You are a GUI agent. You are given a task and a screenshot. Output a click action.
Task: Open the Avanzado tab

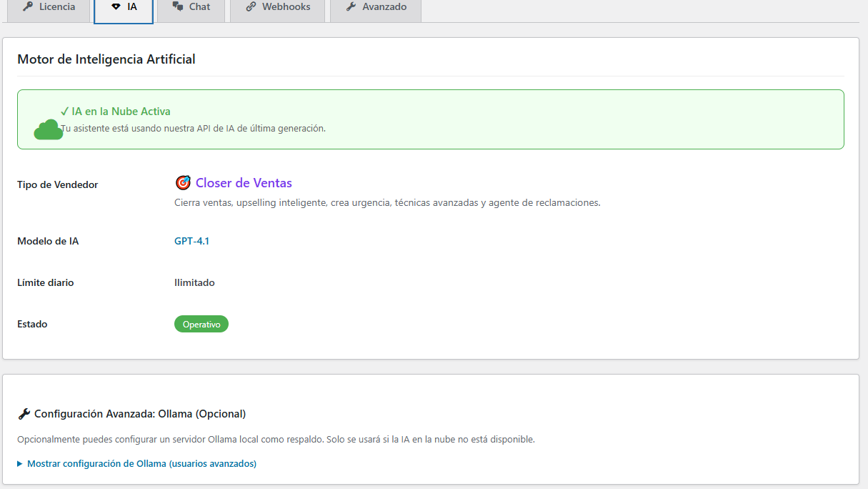point(376,7)
